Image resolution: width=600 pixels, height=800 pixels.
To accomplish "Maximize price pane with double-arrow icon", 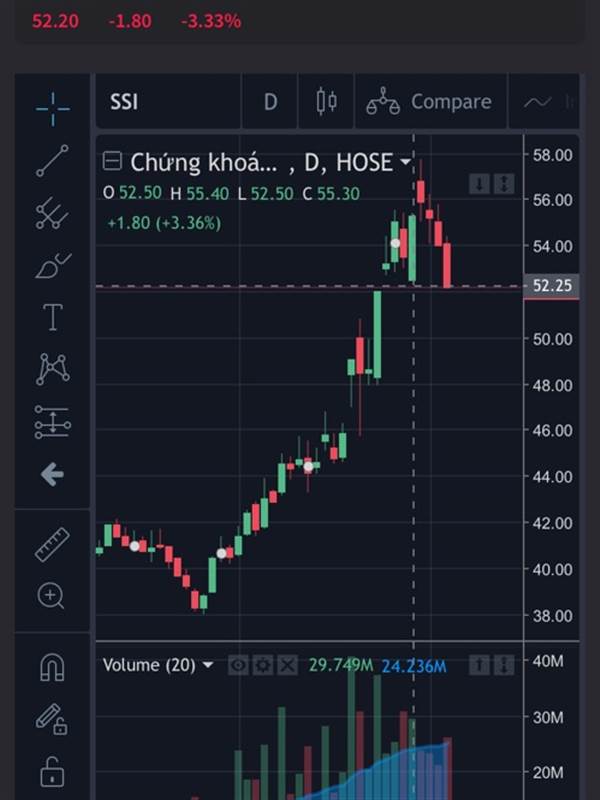I will pos(504,184).
